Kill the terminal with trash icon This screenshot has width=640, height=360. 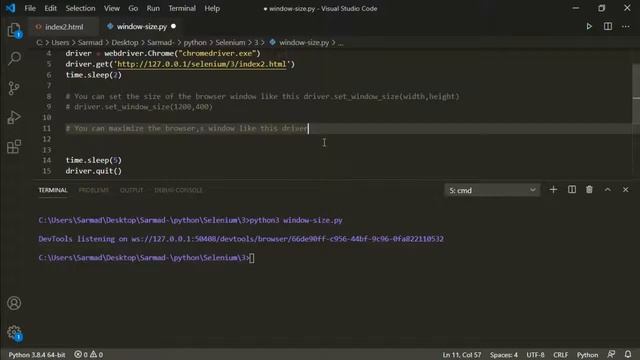pyautogui.click(x=589, y=190)
